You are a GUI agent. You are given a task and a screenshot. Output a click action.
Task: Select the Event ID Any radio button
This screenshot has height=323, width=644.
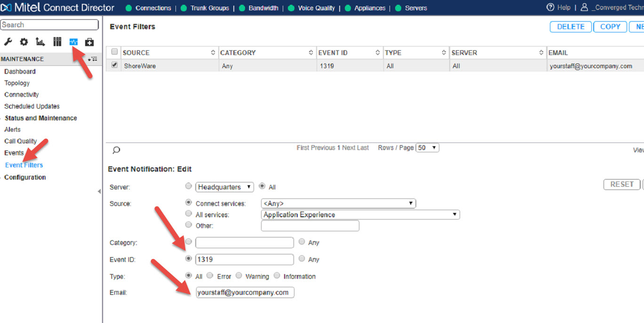(x=302, y=259)
